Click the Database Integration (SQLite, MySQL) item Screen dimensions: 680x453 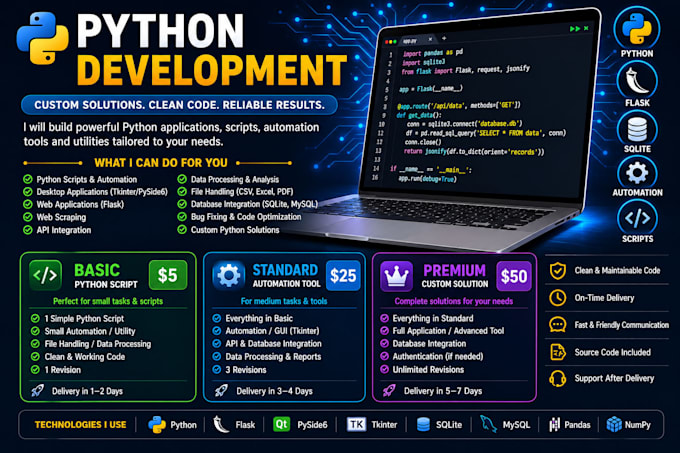tap(254, 204)
